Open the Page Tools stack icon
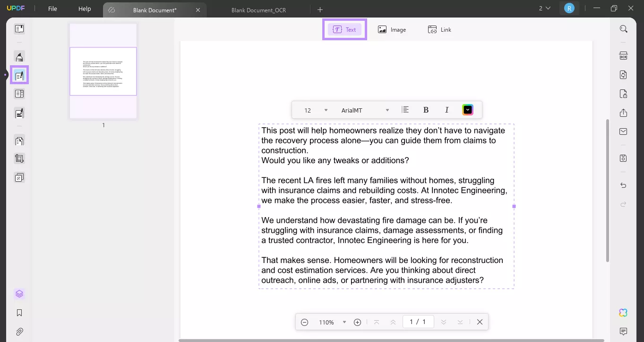Image resolution: width=644 pixels, height=342 pixels. coord(19,177)
